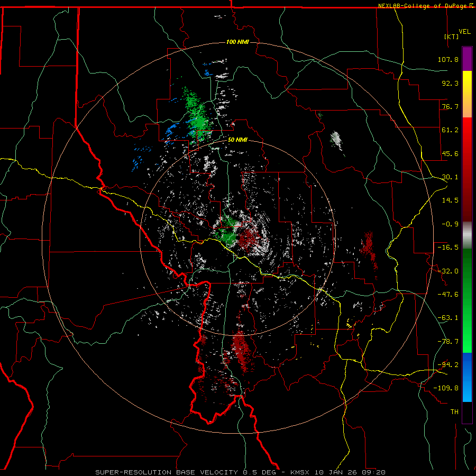Click the 107.8 velocity scale value
Image resolution: width=476 pixels, height=476 pixels.
tap(448, 59)
